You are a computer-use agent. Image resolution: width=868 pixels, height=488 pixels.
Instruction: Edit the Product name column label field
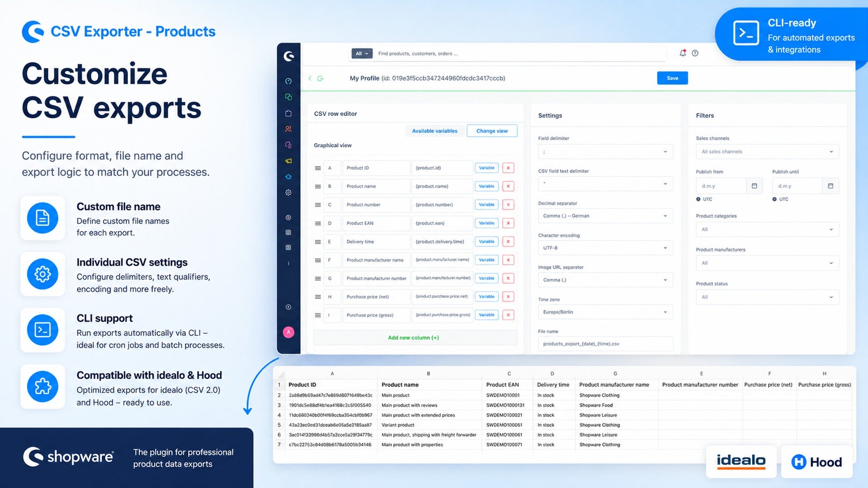(376, 186)
